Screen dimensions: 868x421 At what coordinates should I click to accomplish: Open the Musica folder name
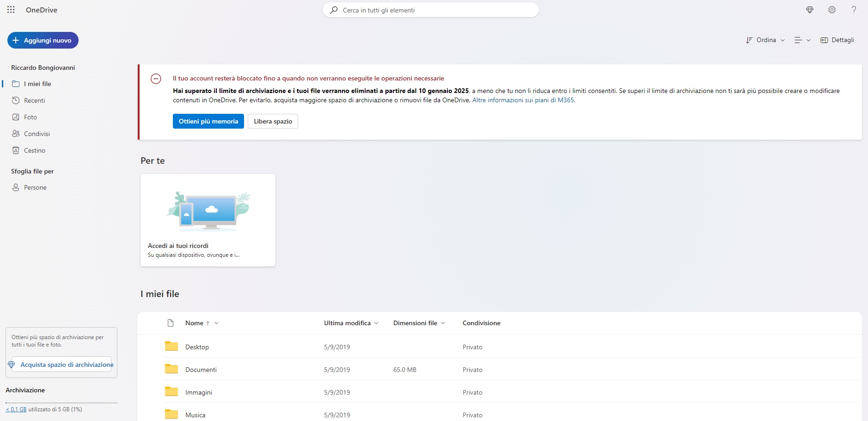click(196, 415)
